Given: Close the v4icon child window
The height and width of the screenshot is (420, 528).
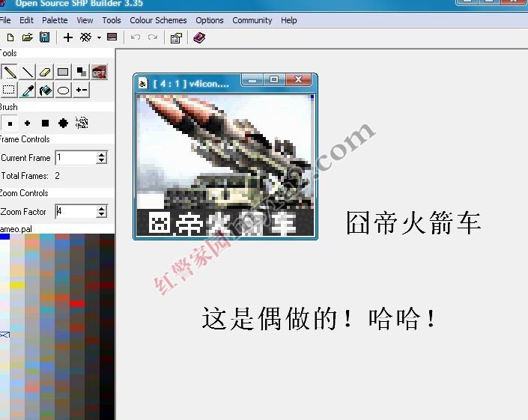Looking at the screenshot, I should click(x=298, y=80).
